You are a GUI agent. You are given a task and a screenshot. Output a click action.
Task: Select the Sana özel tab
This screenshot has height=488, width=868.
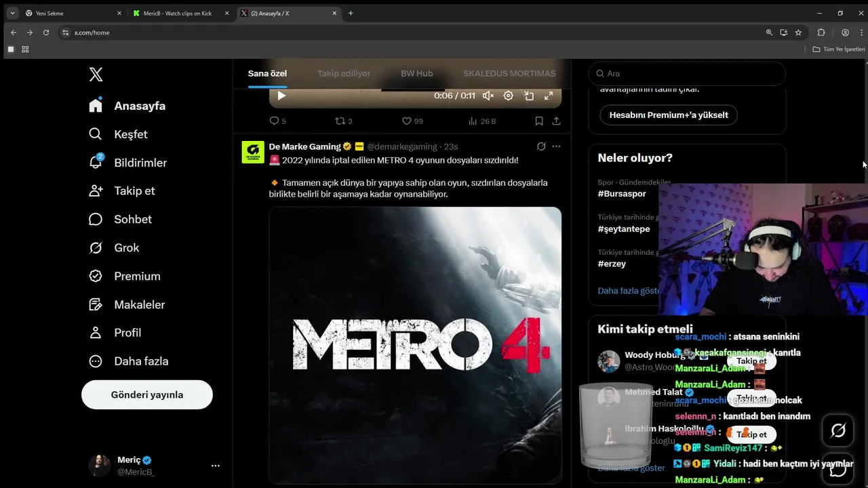click(x=267, y=73)
